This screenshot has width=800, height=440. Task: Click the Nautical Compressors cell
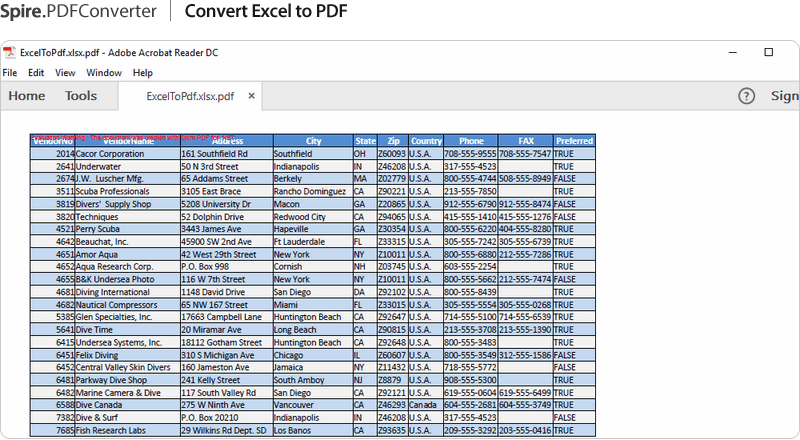click(128, 305)
